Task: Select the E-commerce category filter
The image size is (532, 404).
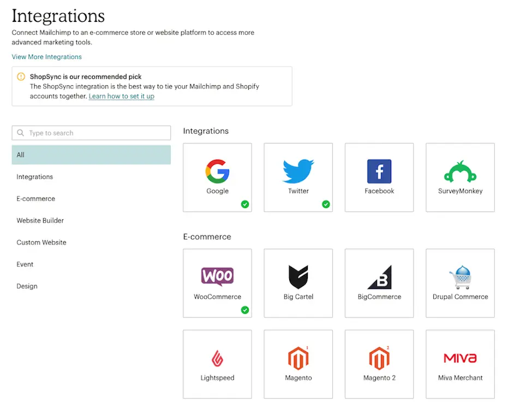Action: tap(36, 199)
